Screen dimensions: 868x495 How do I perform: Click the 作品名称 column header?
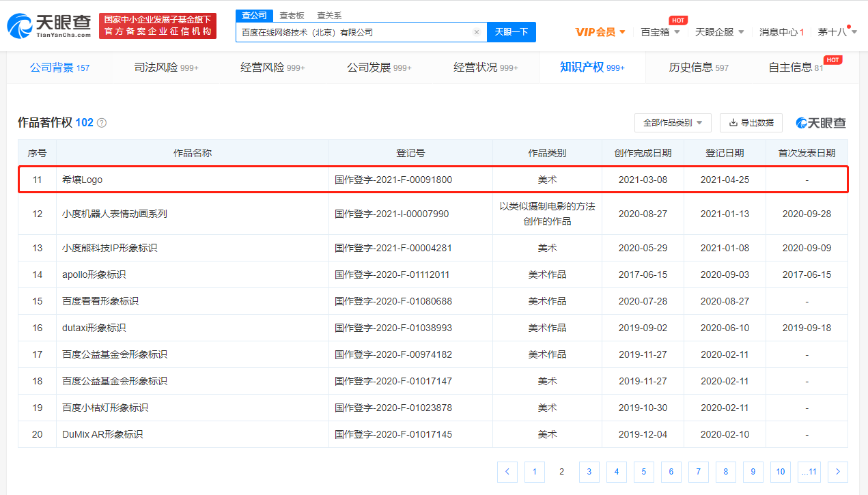click(x=193, y=153)
